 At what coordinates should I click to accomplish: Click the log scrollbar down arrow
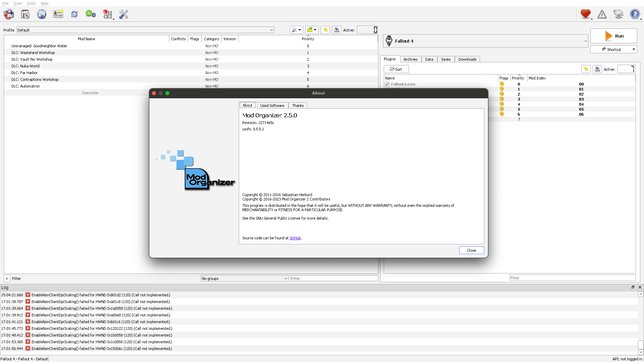coord(641,352)
